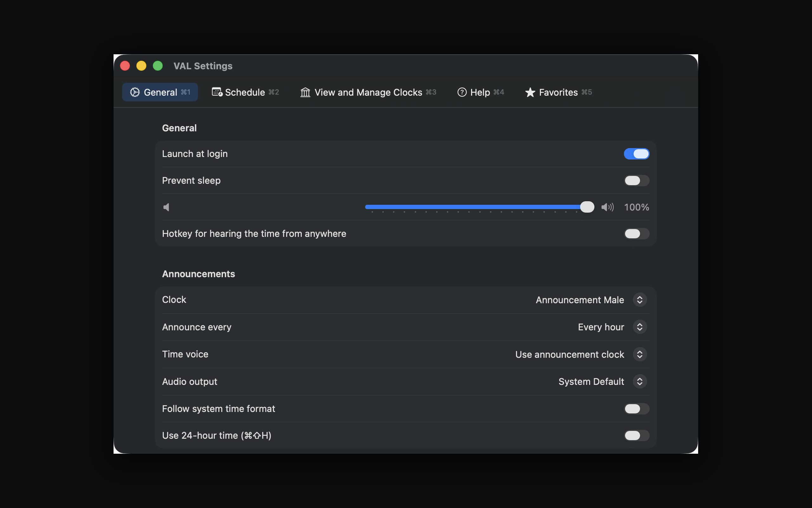
Task: Click the Use announcement clock value
Action: click(570, 354)
